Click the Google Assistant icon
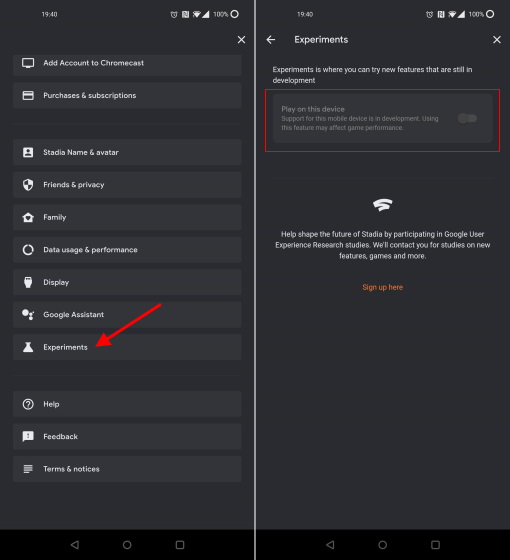510x560 pixels. (x=28, y=315)
